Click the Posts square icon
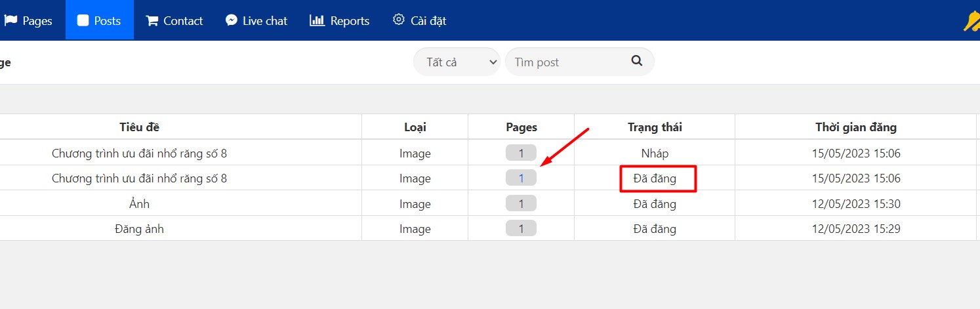980x309 pixels. pos(83,20)
